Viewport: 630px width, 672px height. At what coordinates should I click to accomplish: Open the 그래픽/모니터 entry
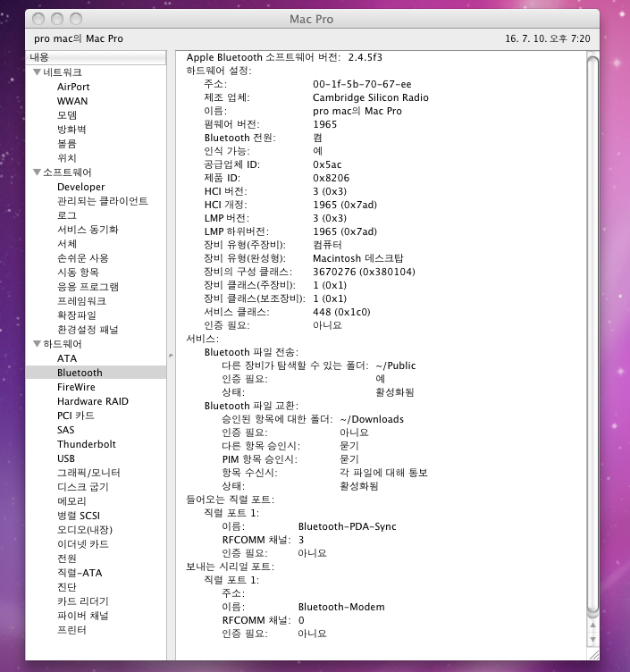click(x=88, y=473)
